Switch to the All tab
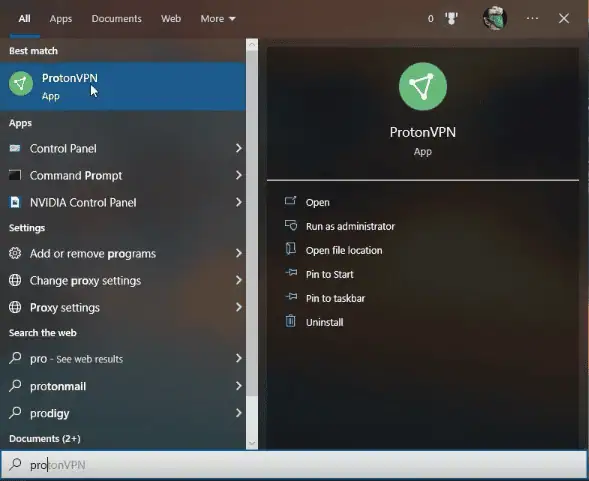The image size is (589, 481). pyautogui.click(x=24, y=19)
